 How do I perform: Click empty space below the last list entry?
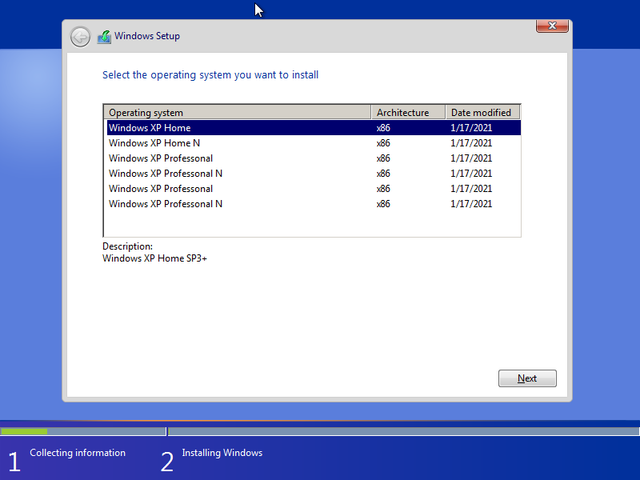click(x=312, y=224)
